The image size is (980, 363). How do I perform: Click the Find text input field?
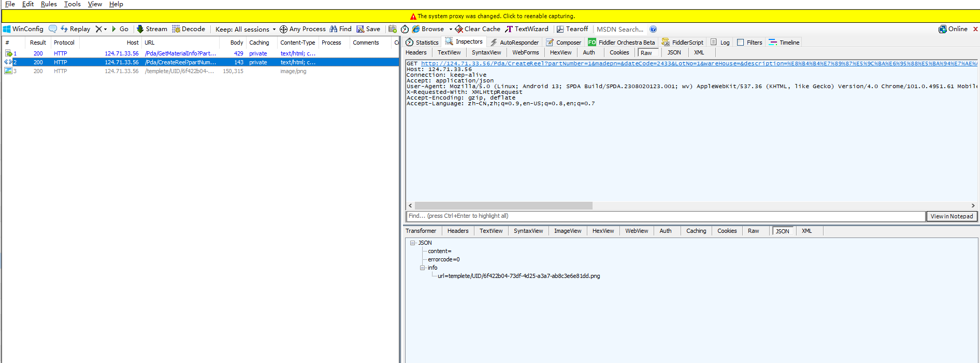point(665,216)
